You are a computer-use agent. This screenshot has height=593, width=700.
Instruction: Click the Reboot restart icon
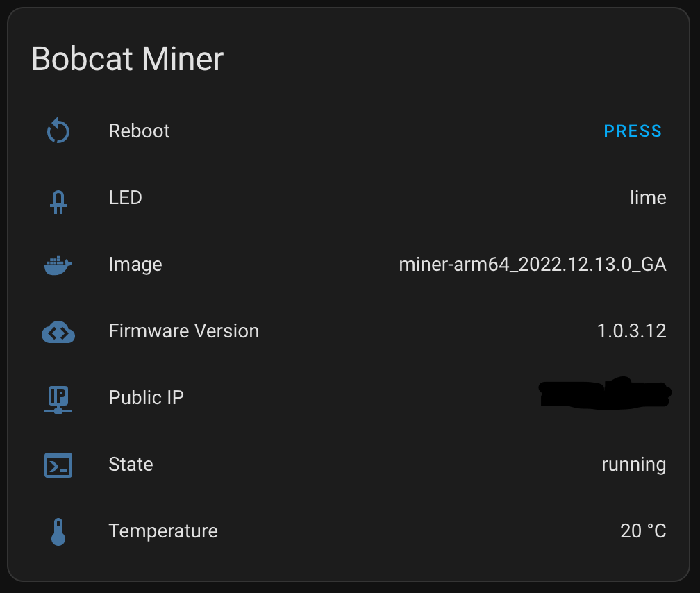click(58, 130)
